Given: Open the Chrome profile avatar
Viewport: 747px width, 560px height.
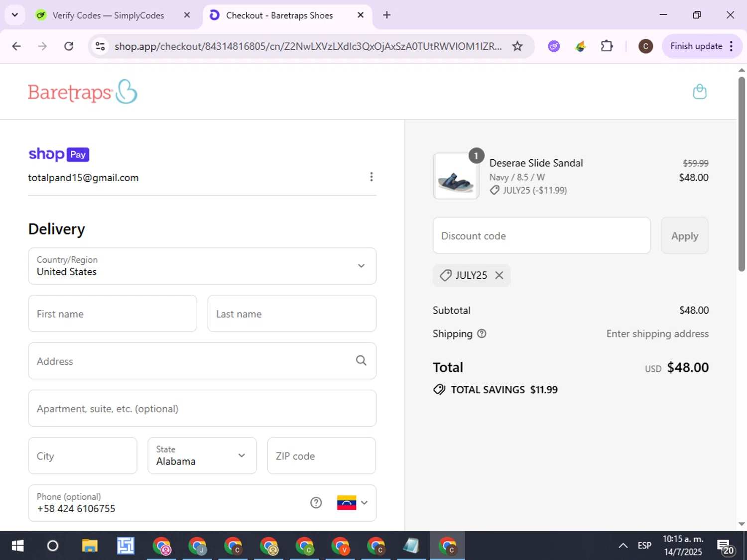Looking at the screenshot, I should 645,46.
